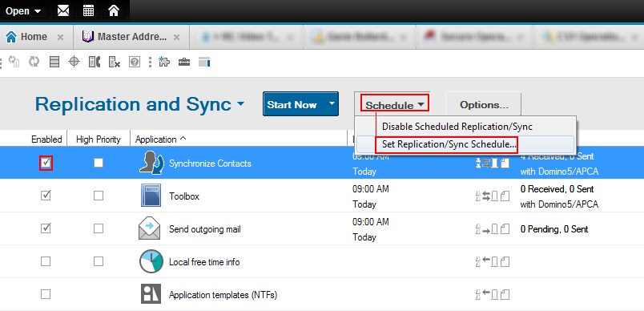The height and width of the screenshot is (311, 644).
Task: Open the Open dropdown menu
Action: tap(23, 11)
